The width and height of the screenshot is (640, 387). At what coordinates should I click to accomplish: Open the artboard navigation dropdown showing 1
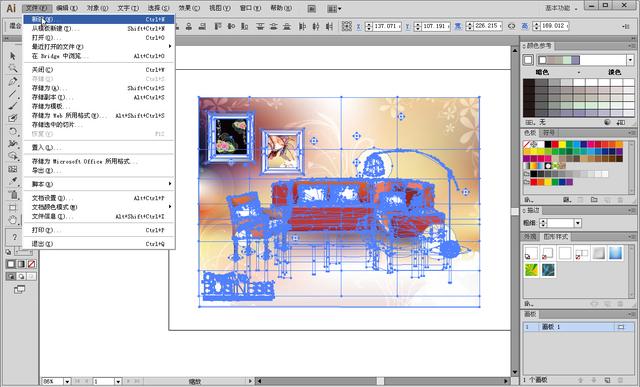pos(118,381)
